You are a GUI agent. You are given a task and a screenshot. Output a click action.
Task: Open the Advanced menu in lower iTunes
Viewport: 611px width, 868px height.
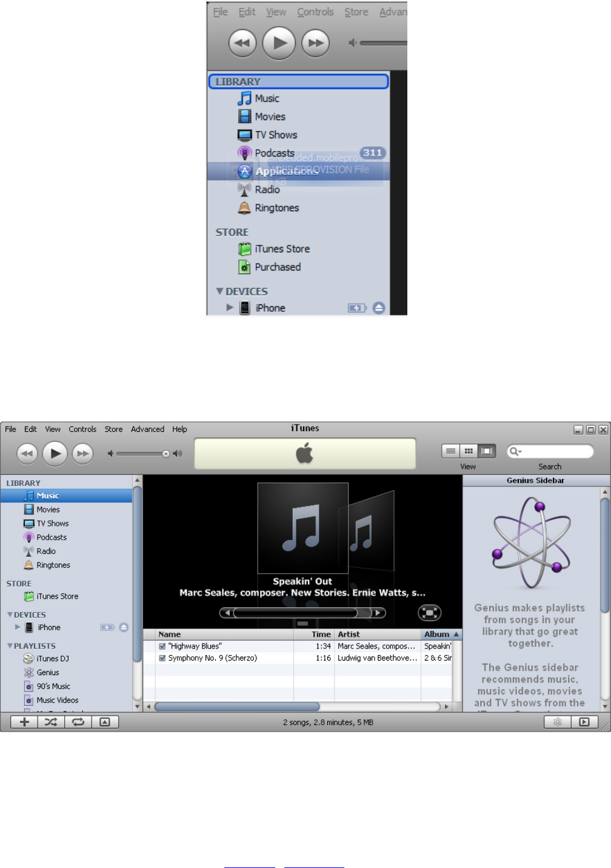147,429
